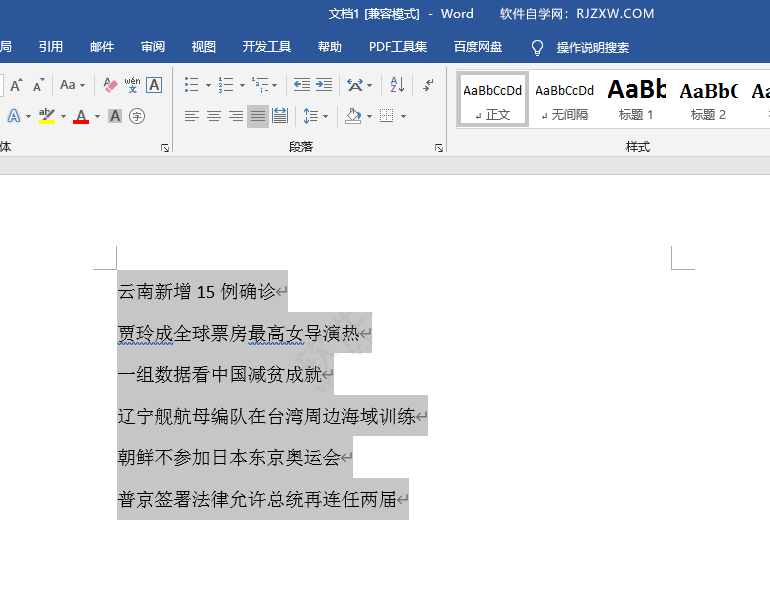Click line 辽宁舰航母编队在台湾周边海域训练

tap(267, 416)
